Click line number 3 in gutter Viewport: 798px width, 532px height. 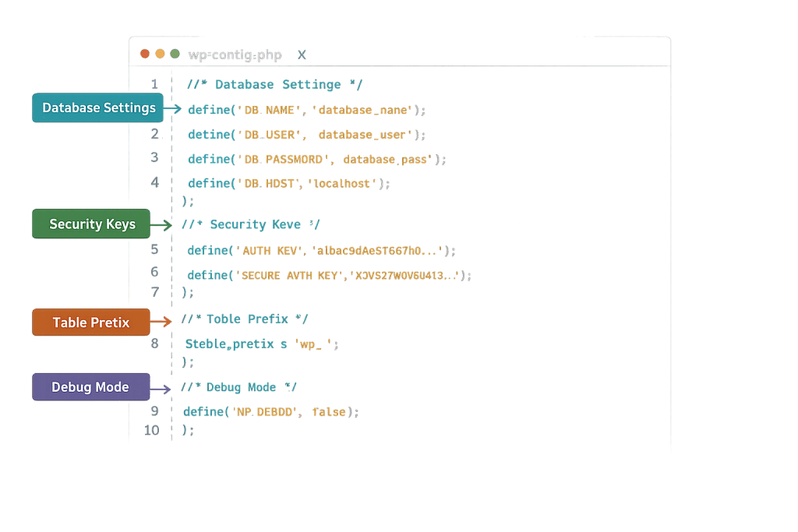(x=154, y=157)
